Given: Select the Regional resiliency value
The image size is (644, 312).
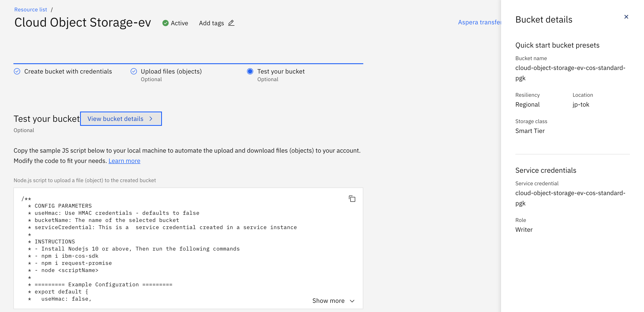Looking at the screenshot, I should tap(527, 104).
